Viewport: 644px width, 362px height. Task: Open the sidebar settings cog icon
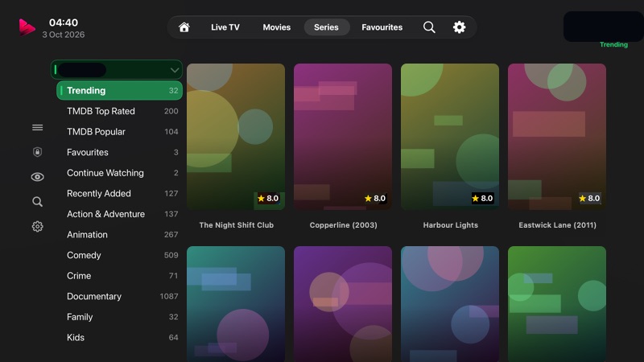point(37,226)
